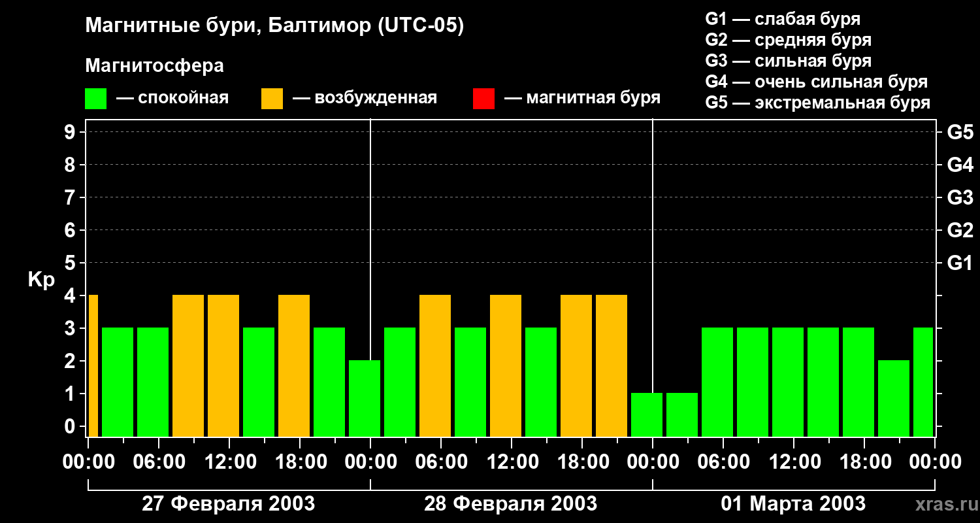The width and height of the screenshot is (980, 523).
Task: Click the green Kp 1 bar crossing midnight into 01 March
Action: point(647,414)
